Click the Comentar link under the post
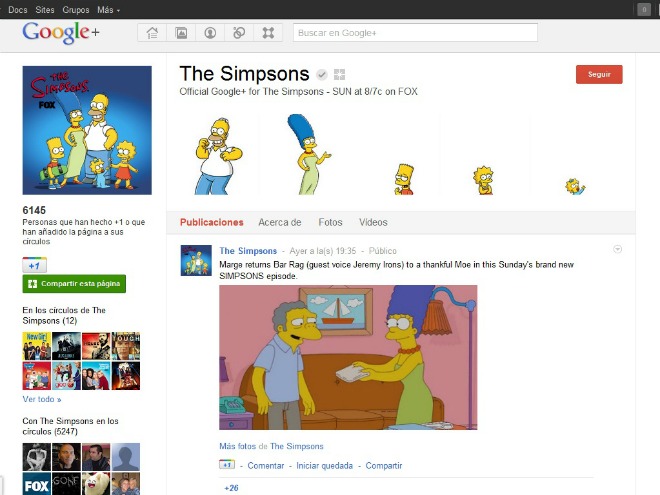Image resolution: width=660 pixels, height=495 pixels. tap(266, 465)
